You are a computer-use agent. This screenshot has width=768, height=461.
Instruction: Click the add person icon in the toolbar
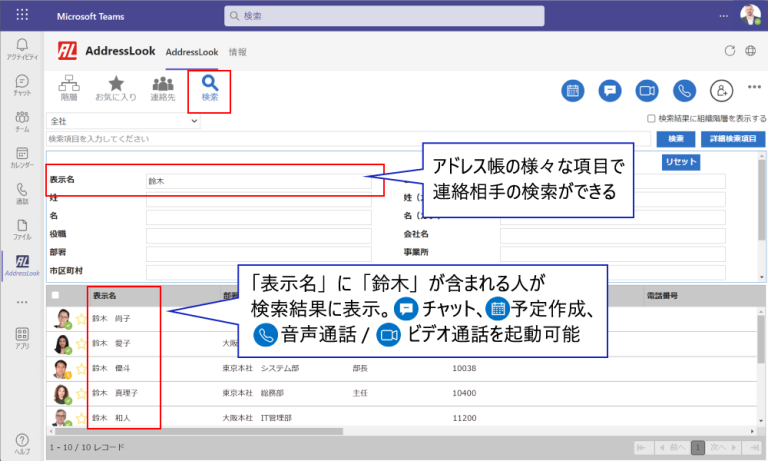[720, 90]
